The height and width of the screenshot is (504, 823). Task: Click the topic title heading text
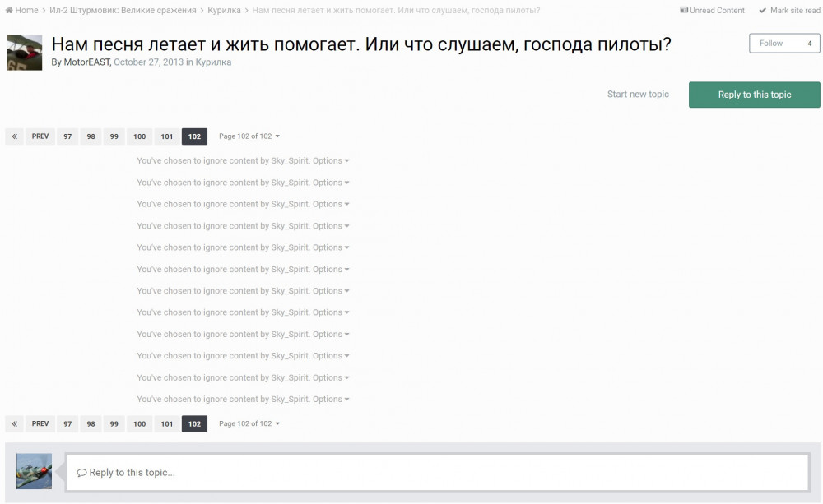pyautogui.click(x=361, y=44)
